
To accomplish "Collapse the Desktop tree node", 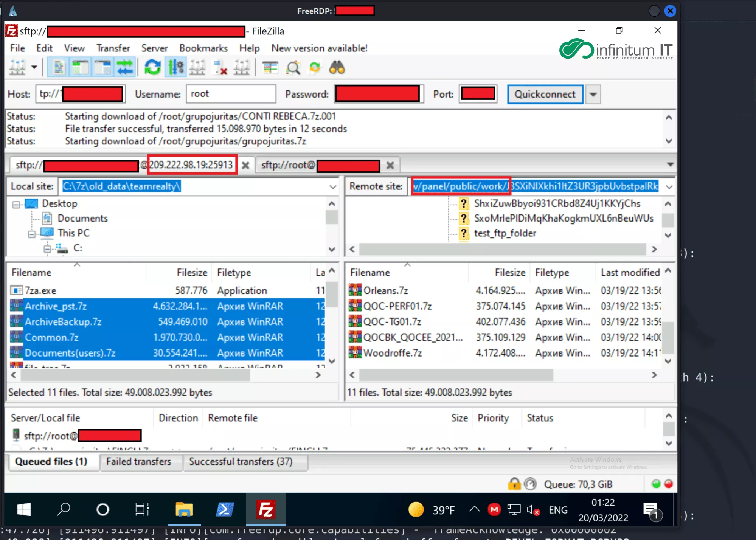I will [x=16, y=205].
